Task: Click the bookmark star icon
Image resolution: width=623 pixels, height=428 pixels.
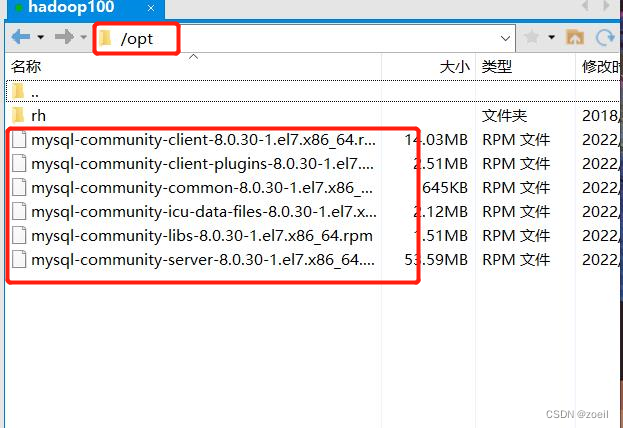Action: [x=532, y=37]
